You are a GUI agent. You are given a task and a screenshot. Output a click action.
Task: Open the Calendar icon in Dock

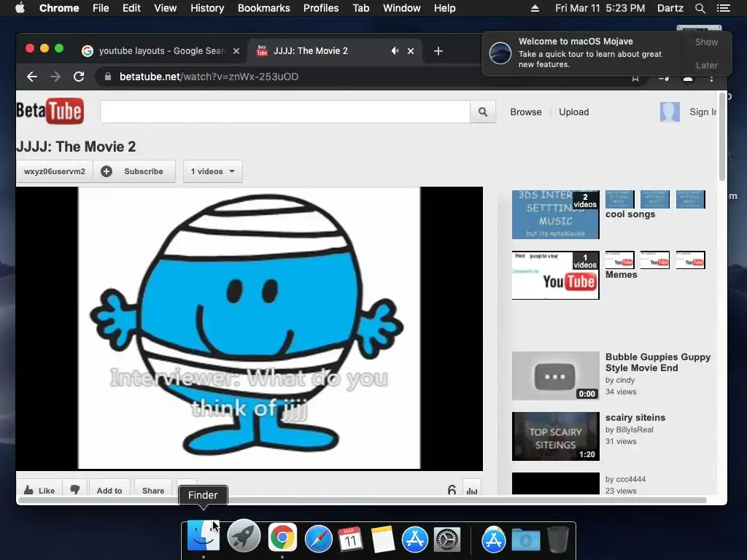click(350, 539)
